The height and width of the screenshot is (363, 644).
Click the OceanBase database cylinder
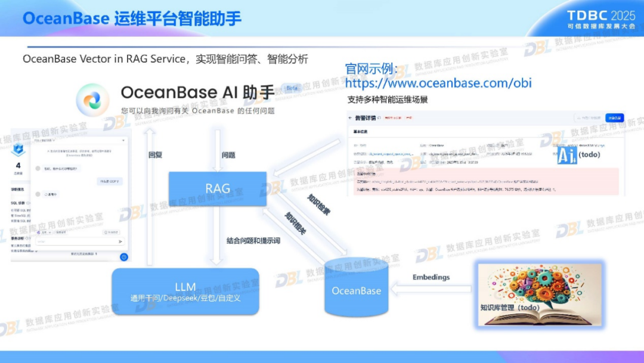[x=356, y=288]
